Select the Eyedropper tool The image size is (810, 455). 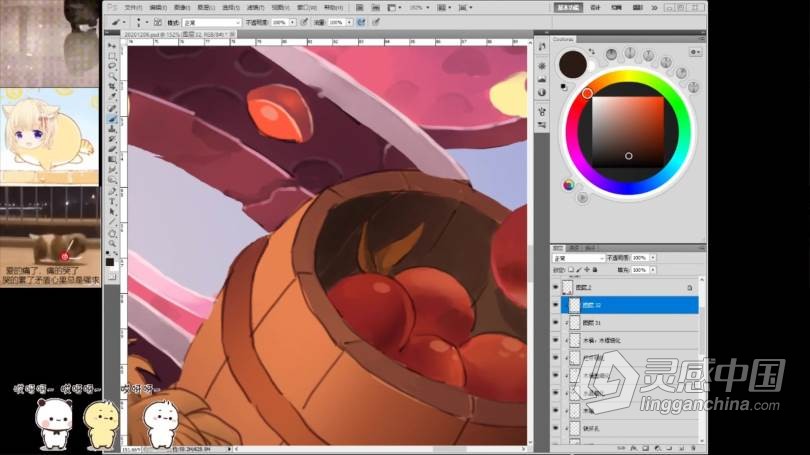click(112, 98)
